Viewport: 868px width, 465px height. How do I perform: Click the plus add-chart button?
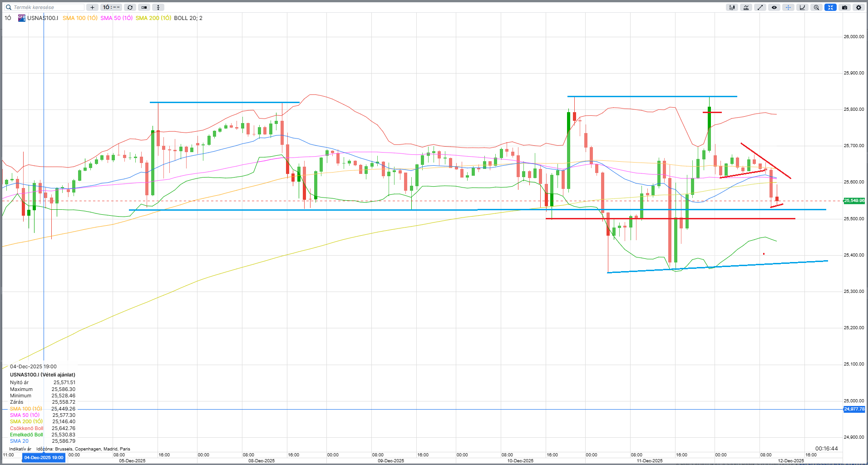click(x=92, y=7)
